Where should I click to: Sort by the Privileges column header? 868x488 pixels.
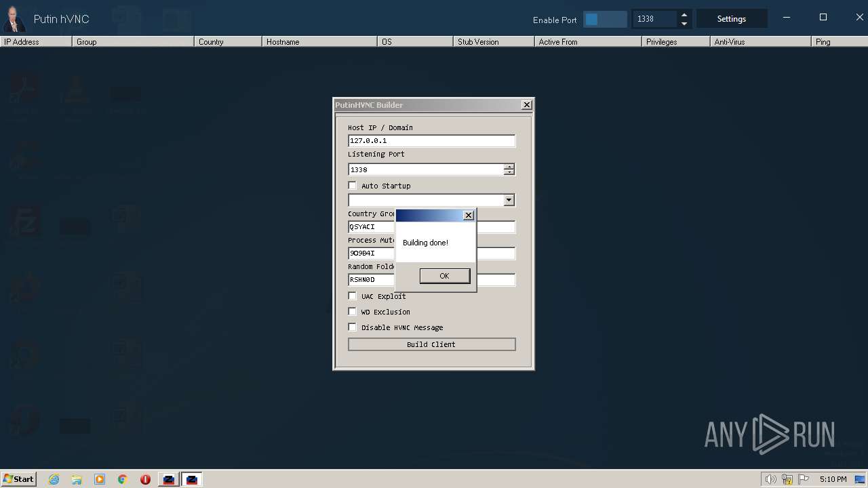pyautogui.click(x=675, y=41)
